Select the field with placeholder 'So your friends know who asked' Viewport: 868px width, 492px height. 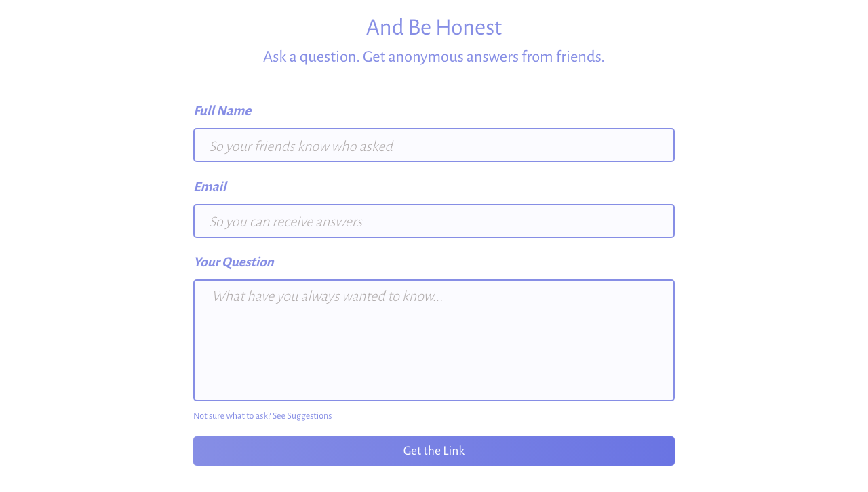[x=434, y=145]
